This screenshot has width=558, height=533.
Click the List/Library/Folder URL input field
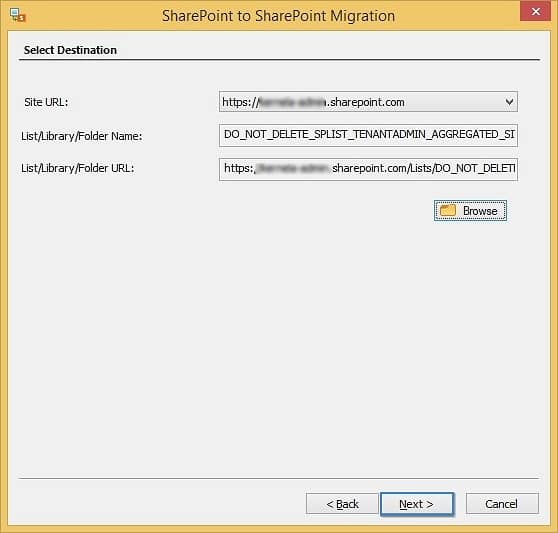(368, 169)
